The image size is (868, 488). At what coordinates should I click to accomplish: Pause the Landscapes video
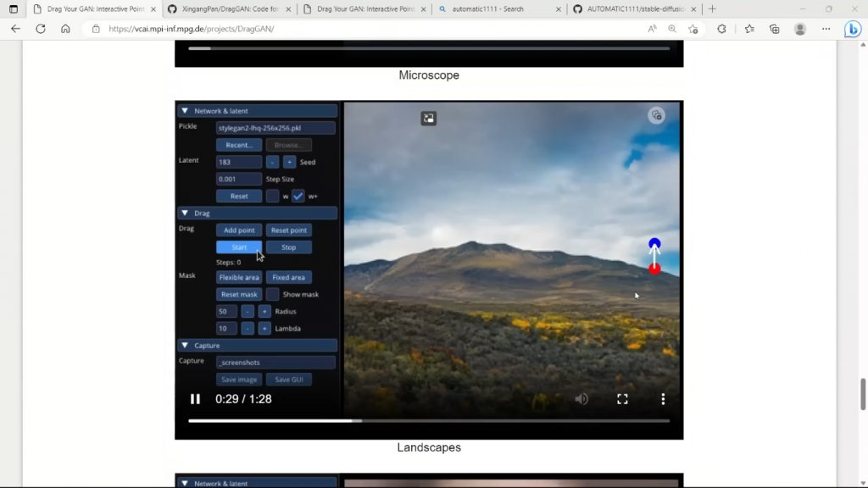tap(195, 399)
